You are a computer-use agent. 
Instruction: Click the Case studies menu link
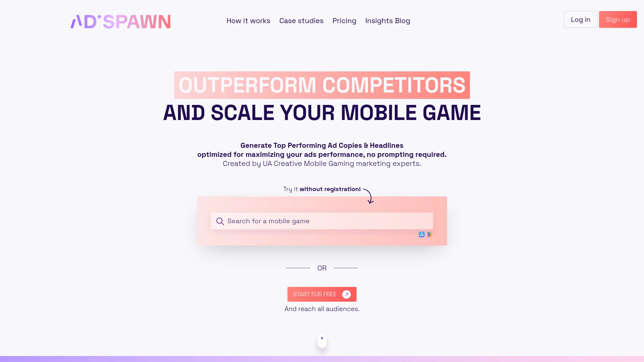(x=301, y=21)
